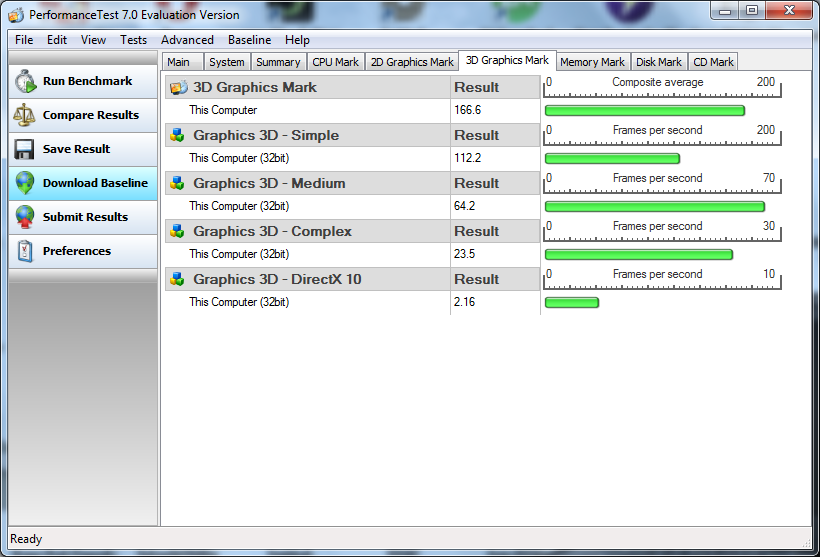
Task: Close the PerformanceTest window
Action: [789, 11]
